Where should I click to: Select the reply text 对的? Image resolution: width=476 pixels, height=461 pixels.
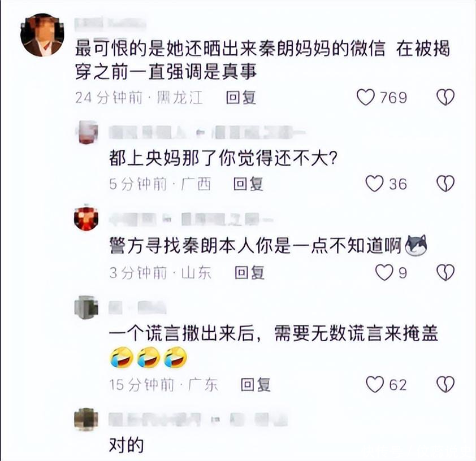(x=126, y=446)
